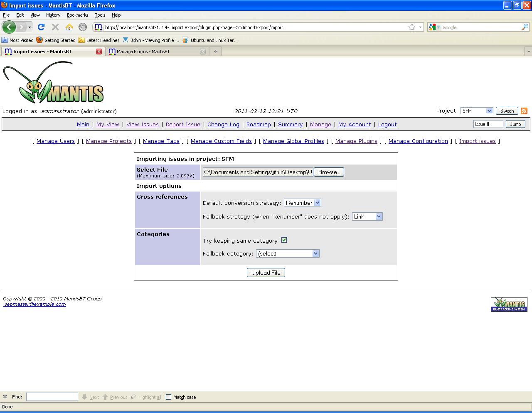Click the Google search magnifier icon
This screenshot has height=413, width=532.
click(525, 27)
